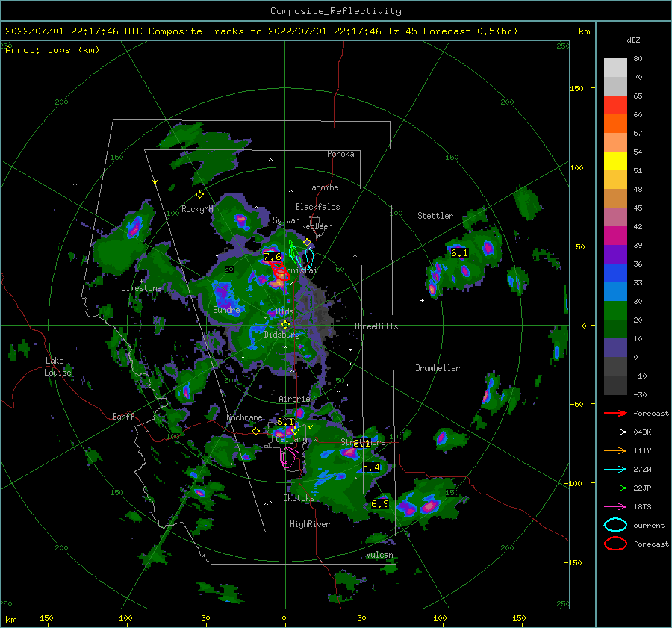
Task: Select the green 22JP track arrow
Action: [615, 488]
